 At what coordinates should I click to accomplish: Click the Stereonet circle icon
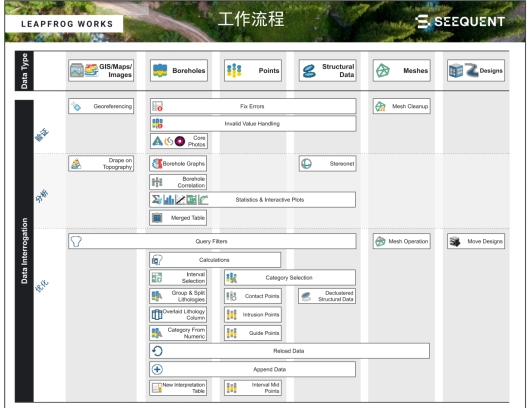point(306,164)
